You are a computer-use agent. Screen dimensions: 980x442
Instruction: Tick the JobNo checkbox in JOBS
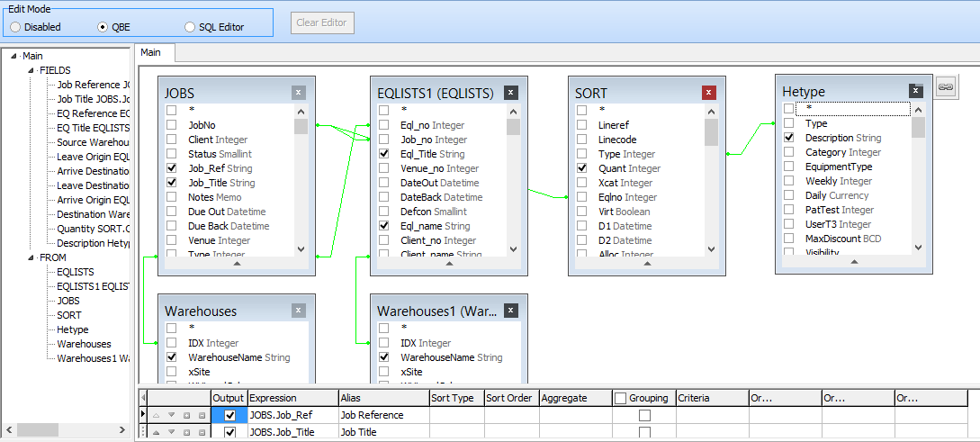[171, 125]
